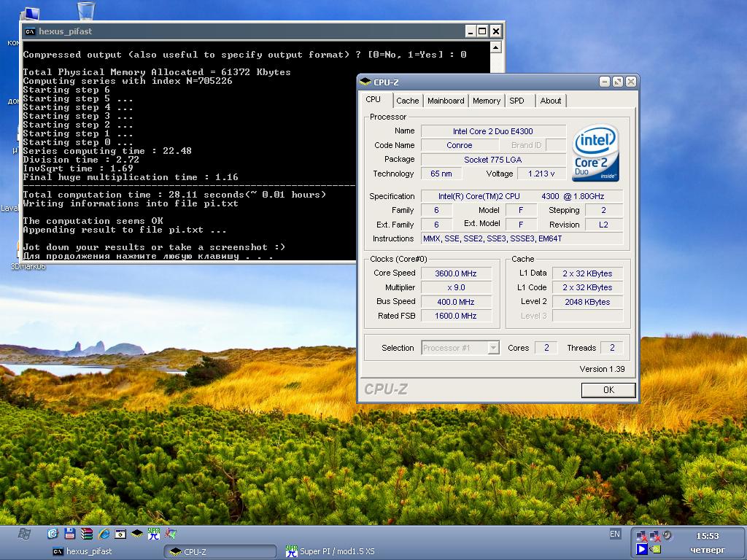Click the CPU-Z chip icon in quick launch

click(137, 534)
